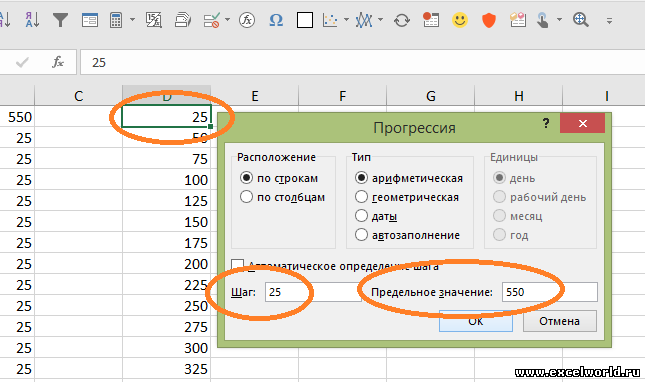Click the formula bar showing 25
This screenshot has height=382, width=645.
pos(362,63)
